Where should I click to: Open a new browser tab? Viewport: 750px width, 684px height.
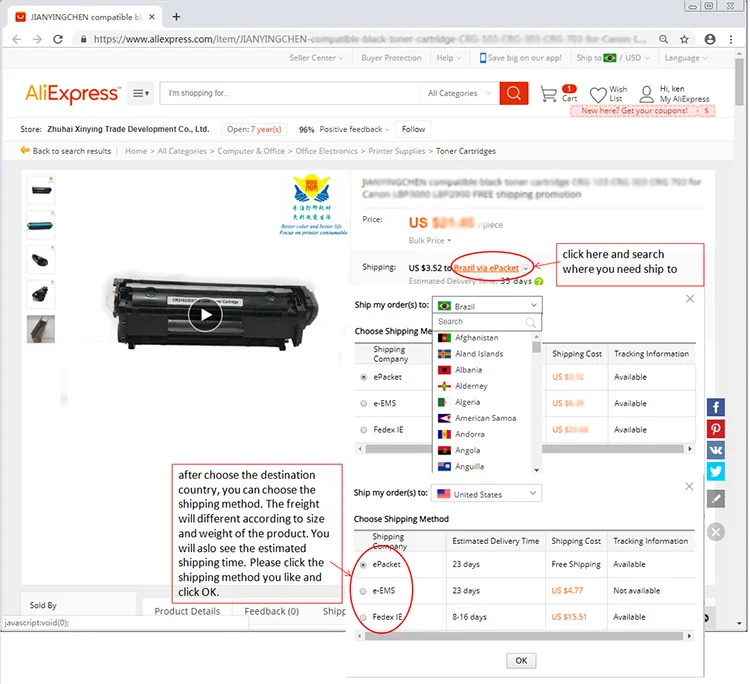(176, 17)
